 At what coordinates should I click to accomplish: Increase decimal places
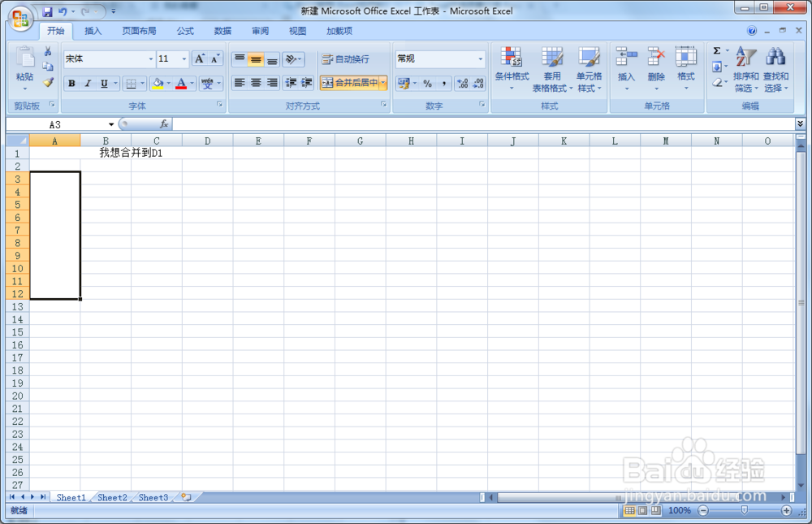[x=463, y=83]
